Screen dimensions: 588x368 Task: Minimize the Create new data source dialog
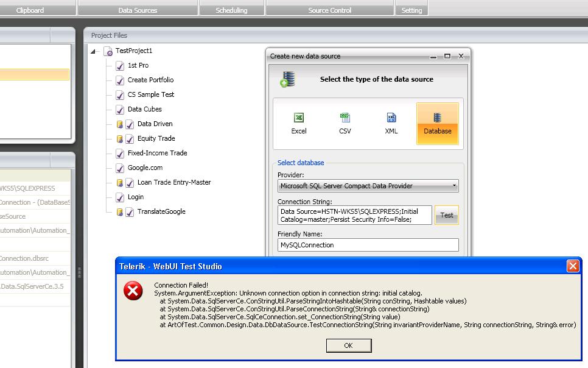[433, 56]
